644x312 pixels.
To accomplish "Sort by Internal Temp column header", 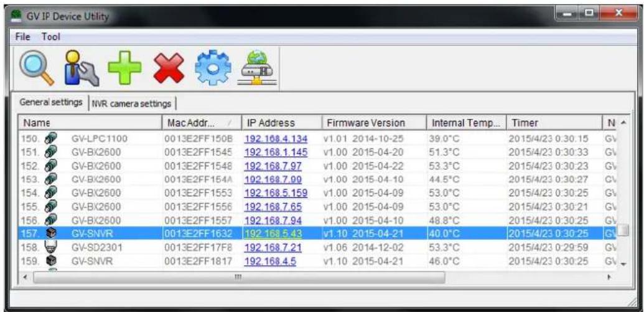I will point(466,123).
